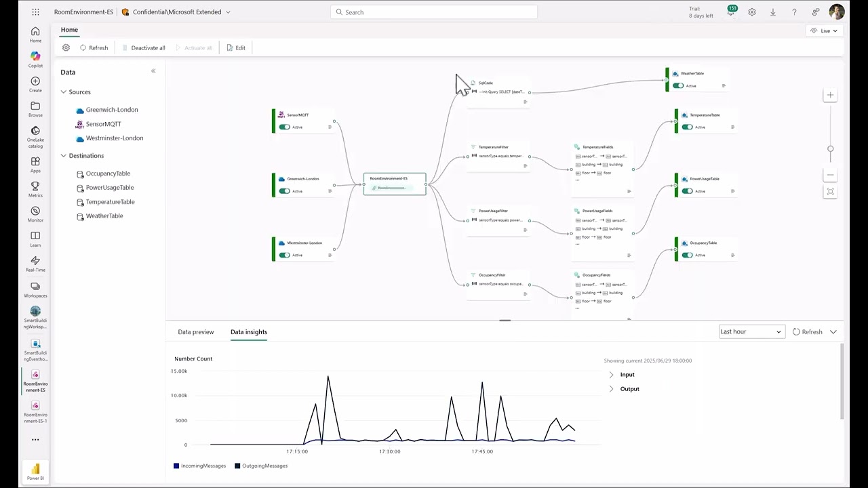The height and width of the screenshot is (488, 868).
Task: Zoom in on the canvas
Action: click(x=830, y=96)
